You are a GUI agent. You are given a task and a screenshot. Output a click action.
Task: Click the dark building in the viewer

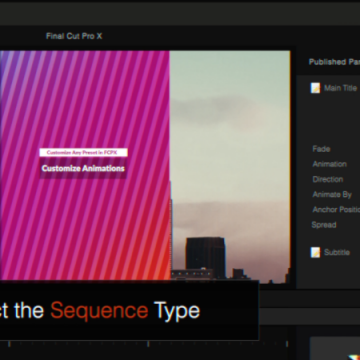[206, 257]
